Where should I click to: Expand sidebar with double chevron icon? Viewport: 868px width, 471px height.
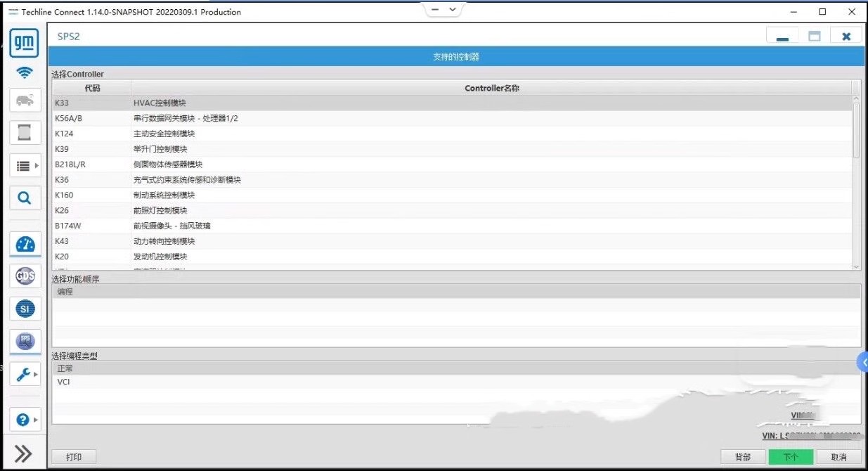pos(23,453)
